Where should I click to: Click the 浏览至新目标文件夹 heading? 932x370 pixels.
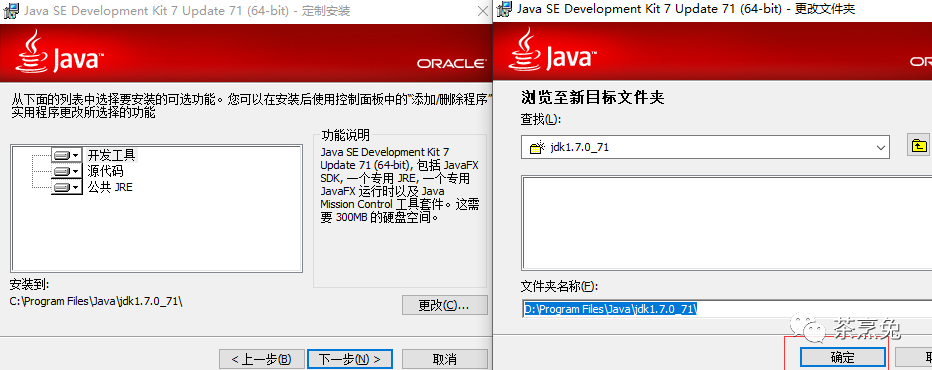click(x=593, y=97)
